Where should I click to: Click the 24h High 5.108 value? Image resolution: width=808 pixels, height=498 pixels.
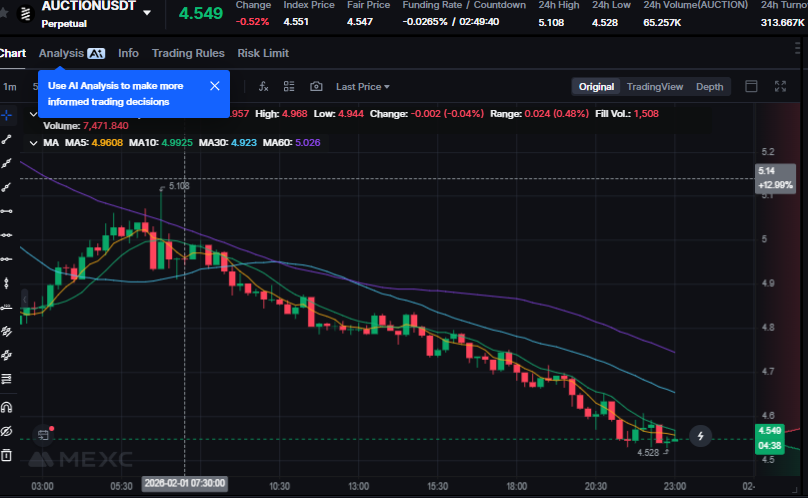[551, 22]
